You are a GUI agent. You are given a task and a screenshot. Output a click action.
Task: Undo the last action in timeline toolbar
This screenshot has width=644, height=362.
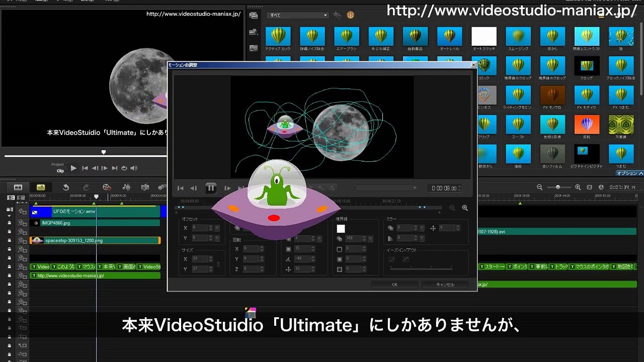point(66,188)
